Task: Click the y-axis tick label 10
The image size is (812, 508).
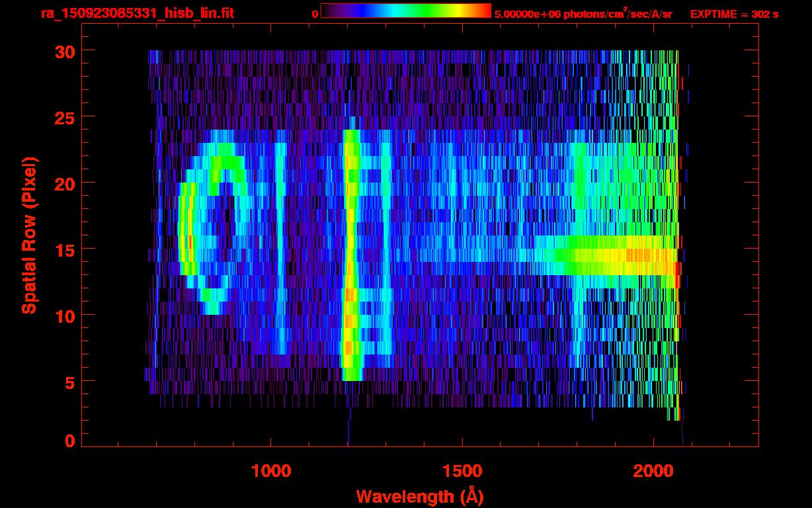Action: [65, 316]
